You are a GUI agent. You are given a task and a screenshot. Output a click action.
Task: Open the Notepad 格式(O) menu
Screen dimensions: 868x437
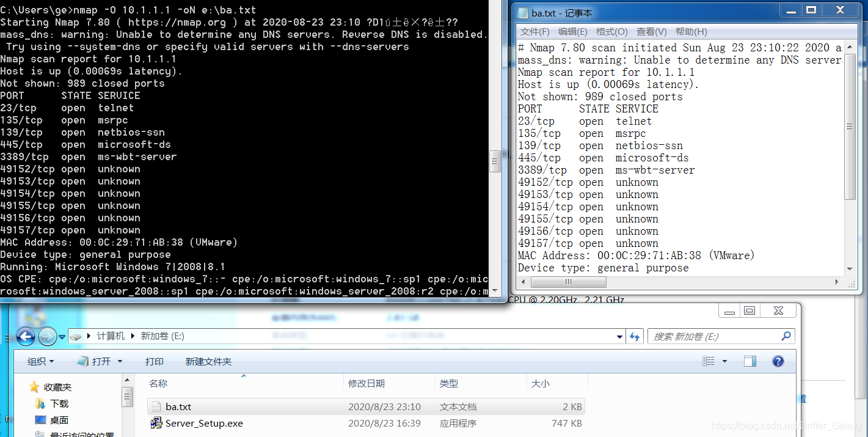pos(612,32)
